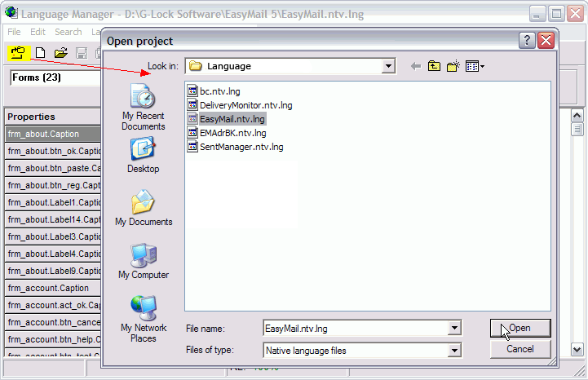Open My Computer in places bar
This screenshot has width=588, height=380.
click(x=144, y=262)
